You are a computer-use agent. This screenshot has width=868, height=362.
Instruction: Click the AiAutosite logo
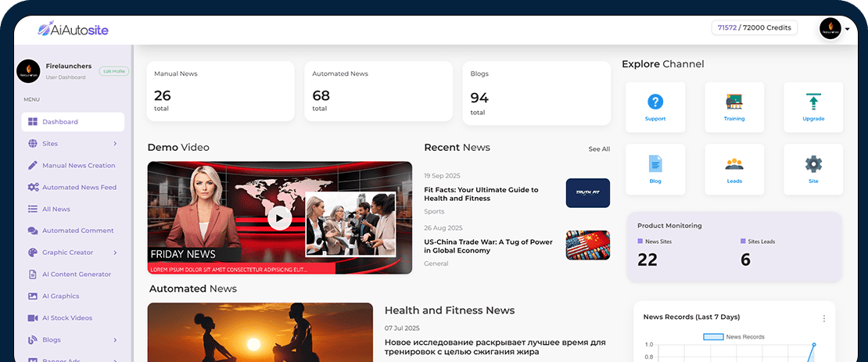(x=73, y=30)
